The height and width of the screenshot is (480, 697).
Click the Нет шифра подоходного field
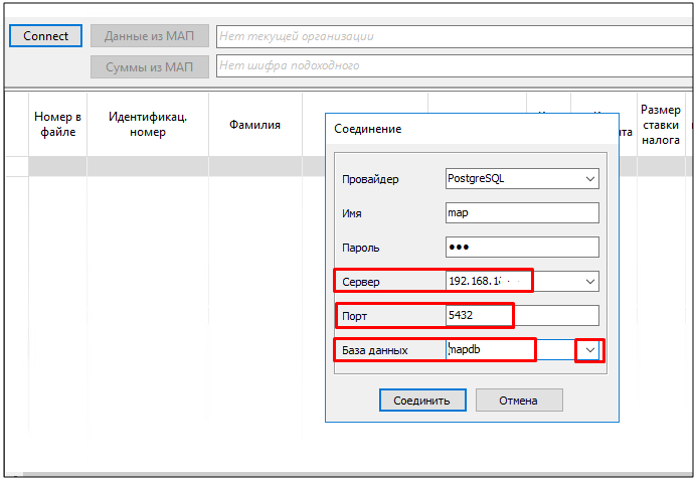pyautogui.click(x=450, y=67)
